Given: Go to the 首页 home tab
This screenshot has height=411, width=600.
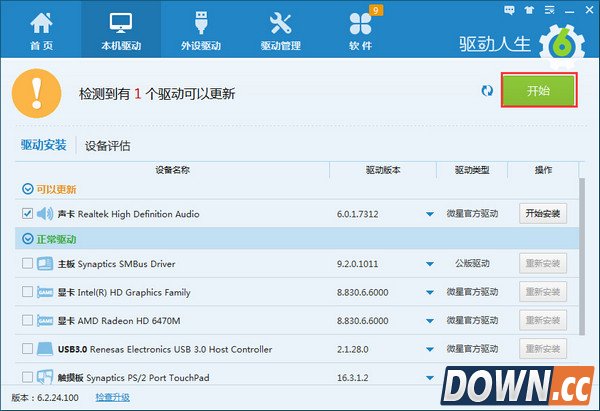Looking at the screenshot, I should (x=41, y=31).
